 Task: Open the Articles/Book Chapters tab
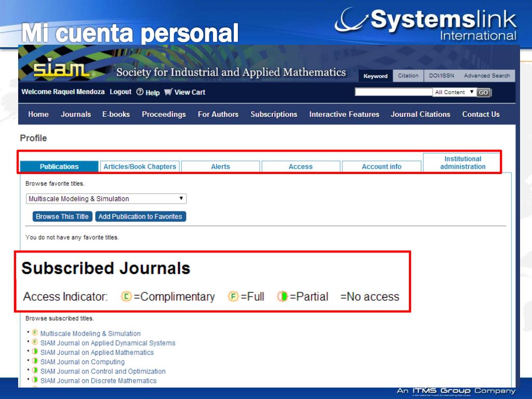coord(140,167)
